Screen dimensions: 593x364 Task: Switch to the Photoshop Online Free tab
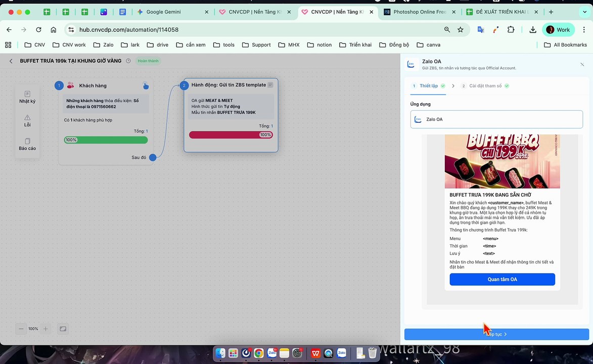[420, 12]
